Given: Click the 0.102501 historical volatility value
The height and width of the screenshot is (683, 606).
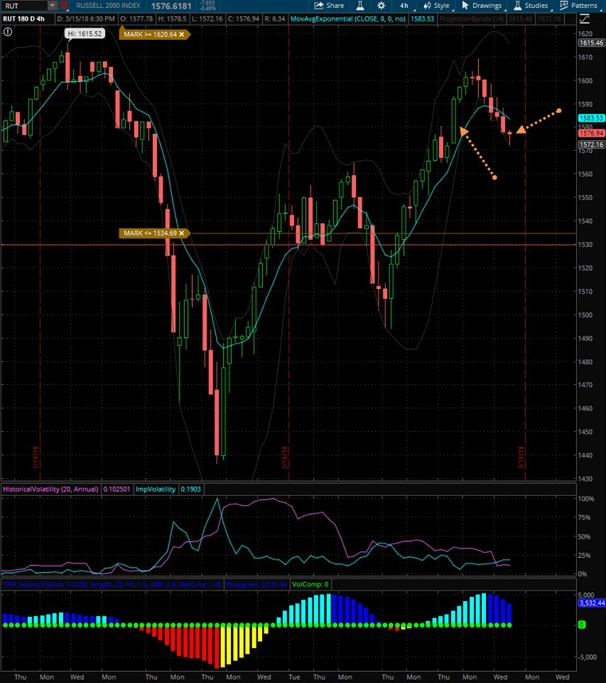Looking at the screenshot, I should pos(116,489).
